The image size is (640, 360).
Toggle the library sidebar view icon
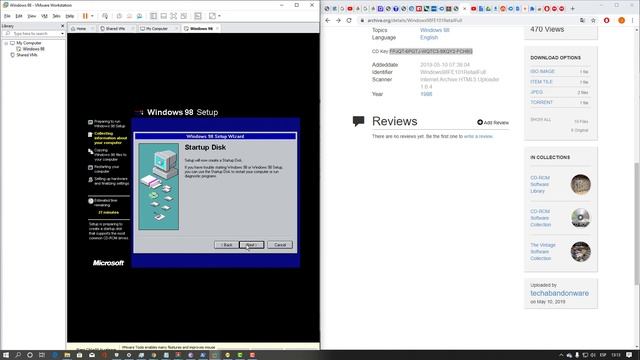[x=153, y=16]
